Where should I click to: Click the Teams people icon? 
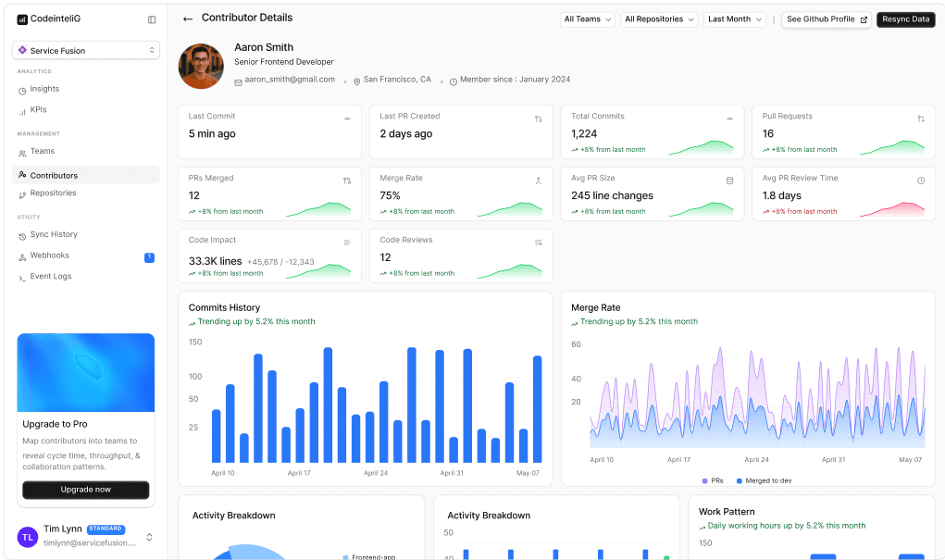click(22, 153)
